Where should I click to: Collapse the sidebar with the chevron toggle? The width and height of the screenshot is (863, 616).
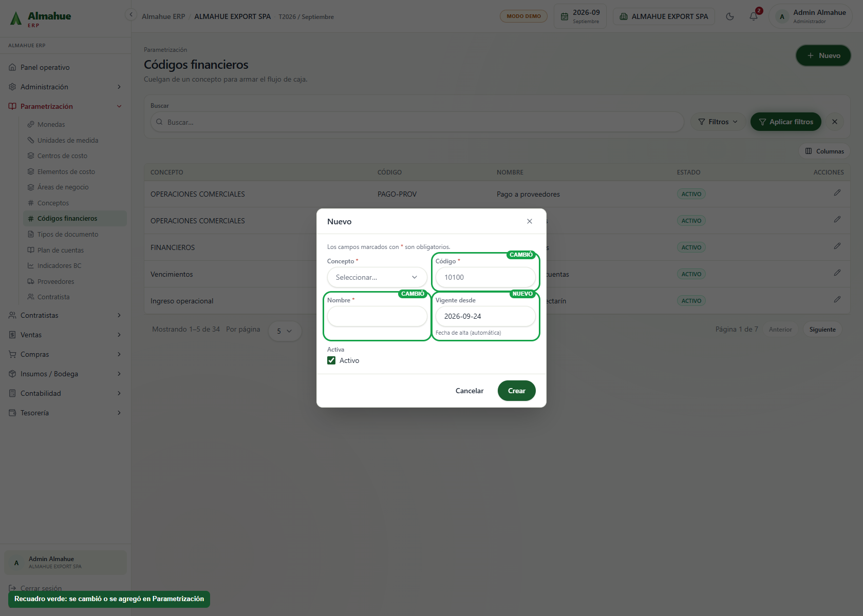[131, 15]
